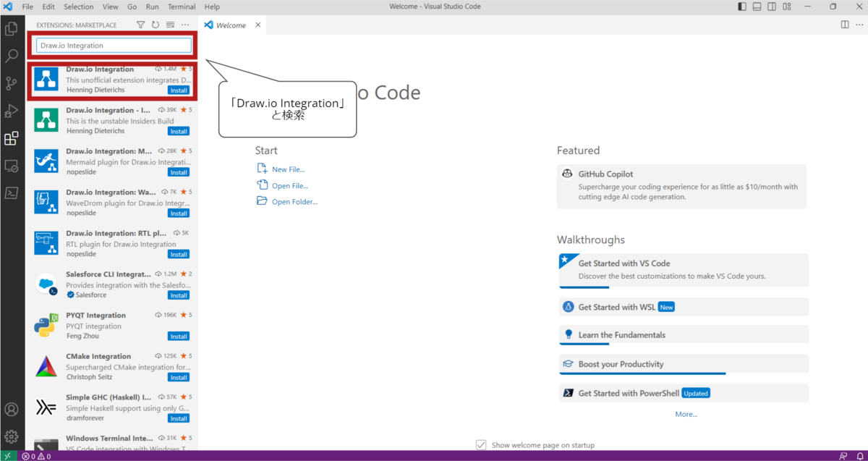This screenshot has height=461, width=868.
Task: Install PYQT Integration extension
Action: pos(179,337)
